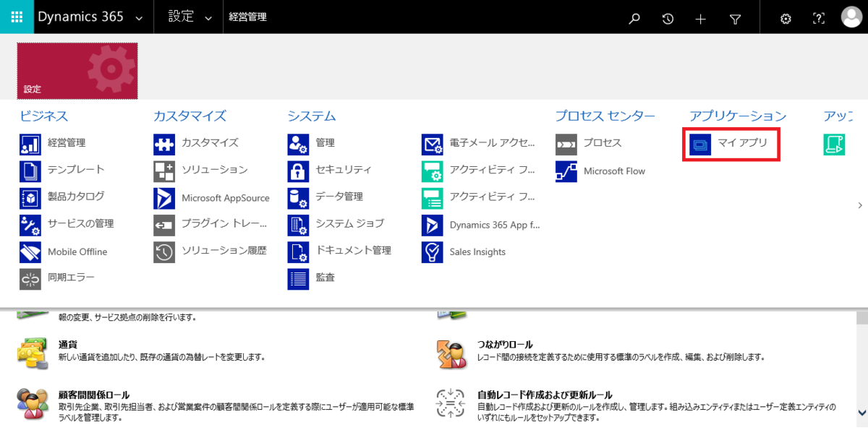Viewport: 868px width, 430px height.
Task: Click the ドキュメント管理 icon
Action: (298, 252)
